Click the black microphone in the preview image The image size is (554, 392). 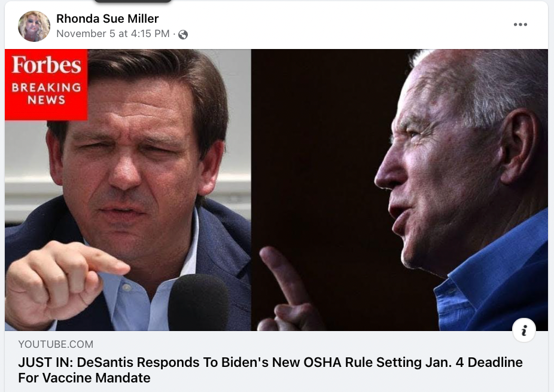(x=199, y=303)
